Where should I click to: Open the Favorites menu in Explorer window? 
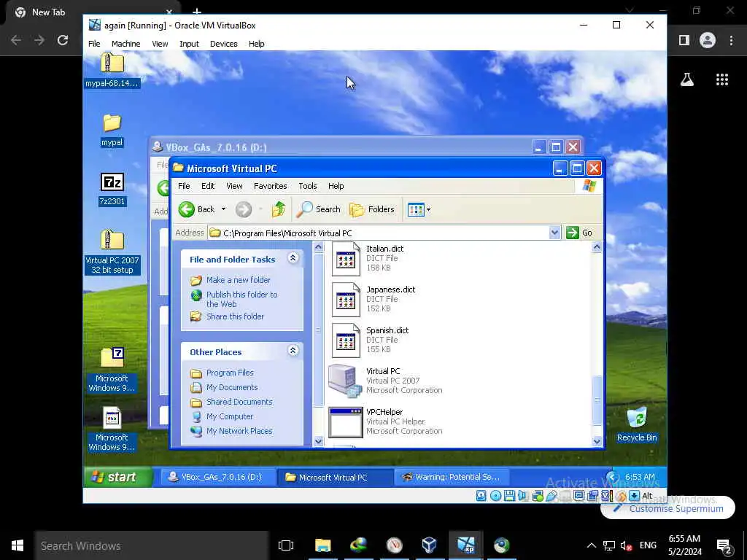(x=270, y=186)
